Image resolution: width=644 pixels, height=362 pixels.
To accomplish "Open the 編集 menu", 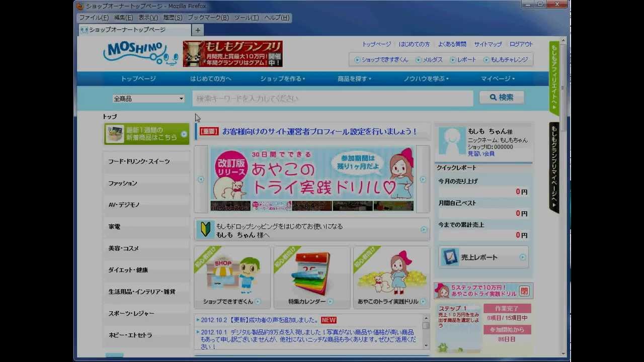I will coord(123,18).
